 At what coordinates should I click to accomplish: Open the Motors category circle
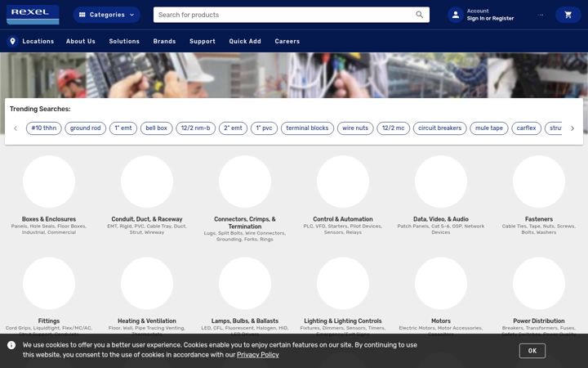click(x=441, y=283)
